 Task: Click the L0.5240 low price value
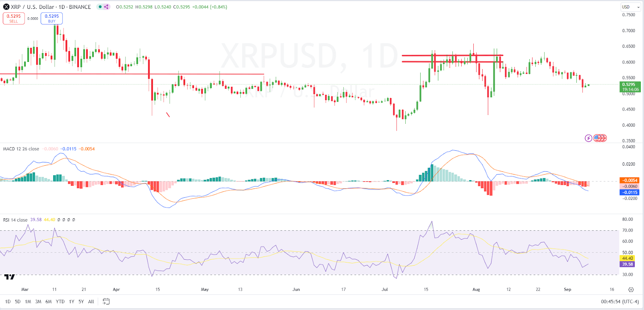click(x=163, y=7)
